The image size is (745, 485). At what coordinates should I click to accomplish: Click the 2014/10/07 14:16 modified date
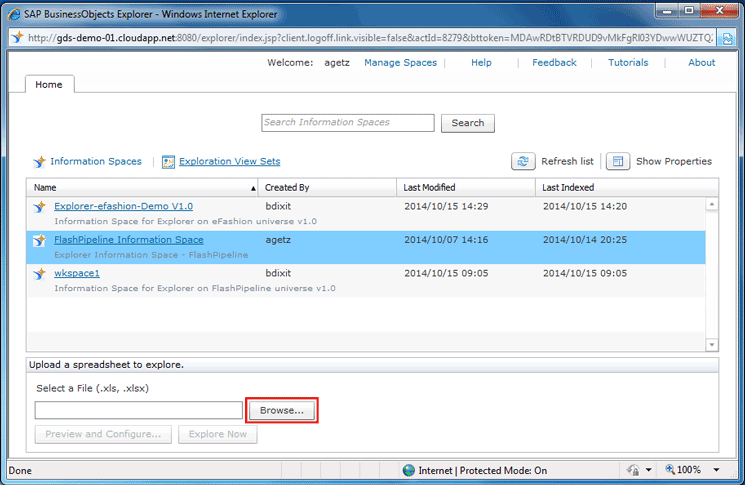click(446, 240)
